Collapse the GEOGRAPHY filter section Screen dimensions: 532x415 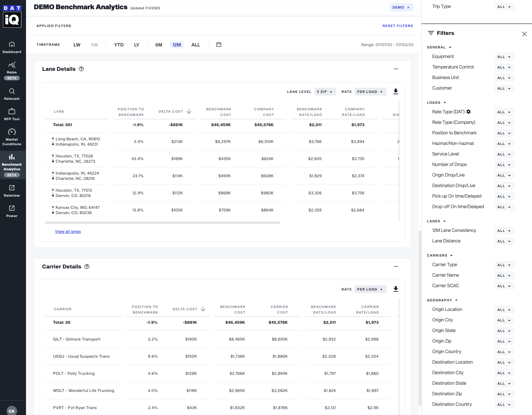point(456,300)
